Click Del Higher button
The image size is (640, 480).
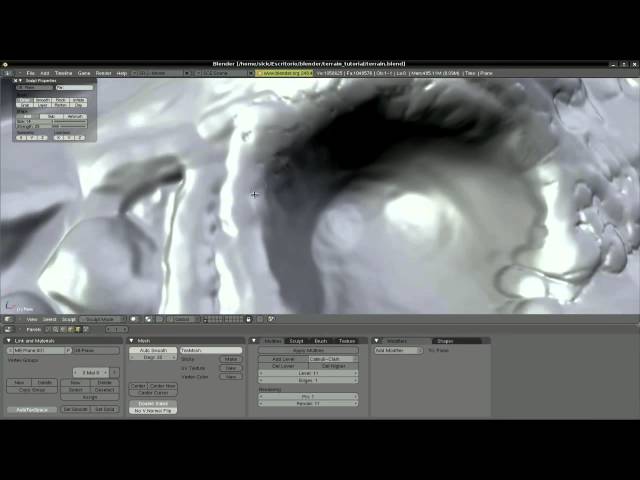333,366
